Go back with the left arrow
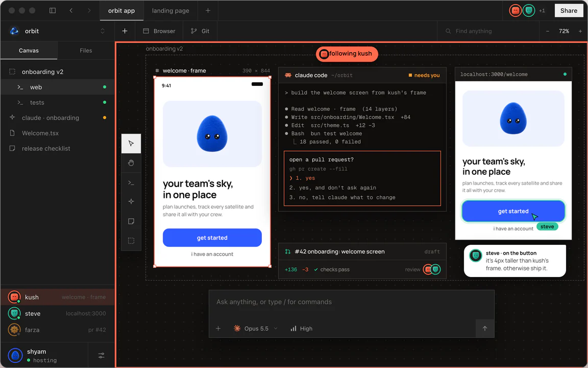The width and height of the screenshot is (588, 368). click(x=71, y=11)
